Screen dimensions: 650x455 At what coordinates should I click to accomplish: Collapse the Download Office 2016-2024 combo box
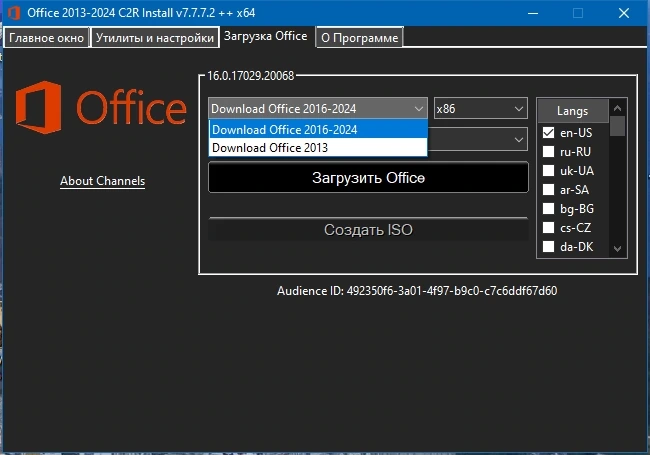tap(318, 109)
